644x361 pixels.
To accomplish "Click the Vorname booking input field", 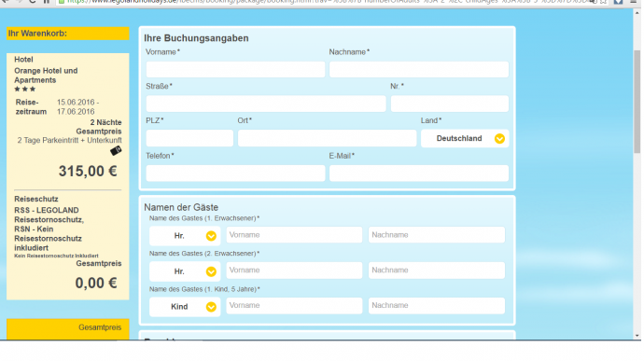I will point(235,69).
